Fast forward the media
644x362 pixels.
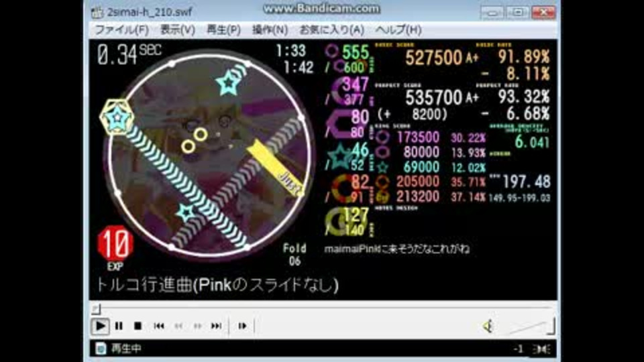coord(197,326)
